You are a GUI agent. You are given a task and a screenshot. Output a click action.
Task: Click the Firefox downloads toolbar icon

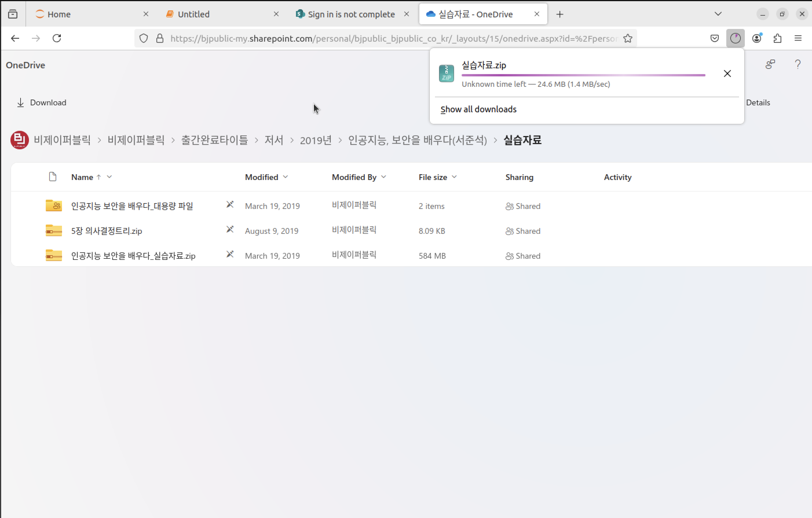pyautogui.click(x=735, y=38)
